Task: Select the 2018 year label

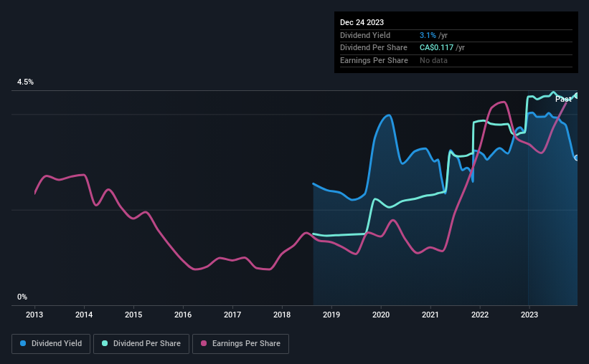Action: (x=282, y=315)
